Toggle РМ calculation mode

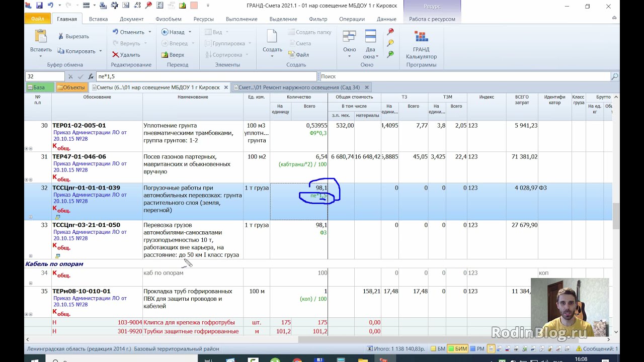tap(477, 349)
